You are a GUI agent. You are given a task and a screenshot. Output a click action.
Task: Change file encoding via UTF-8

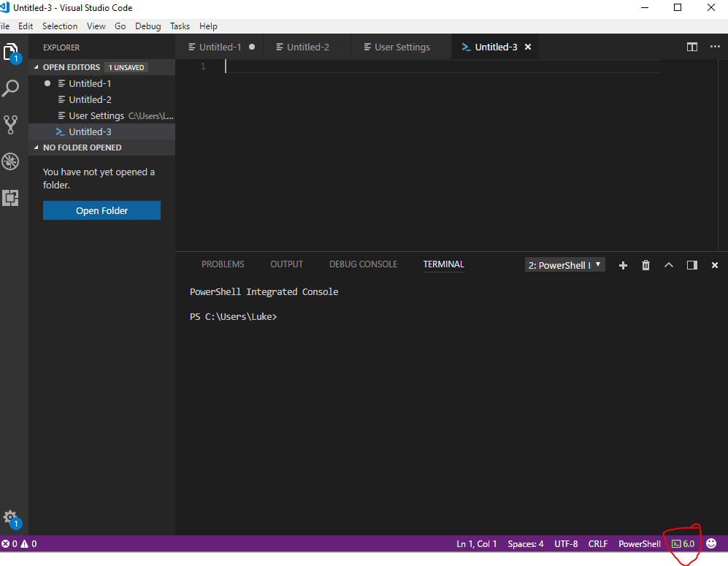click(x=566, y=543)
